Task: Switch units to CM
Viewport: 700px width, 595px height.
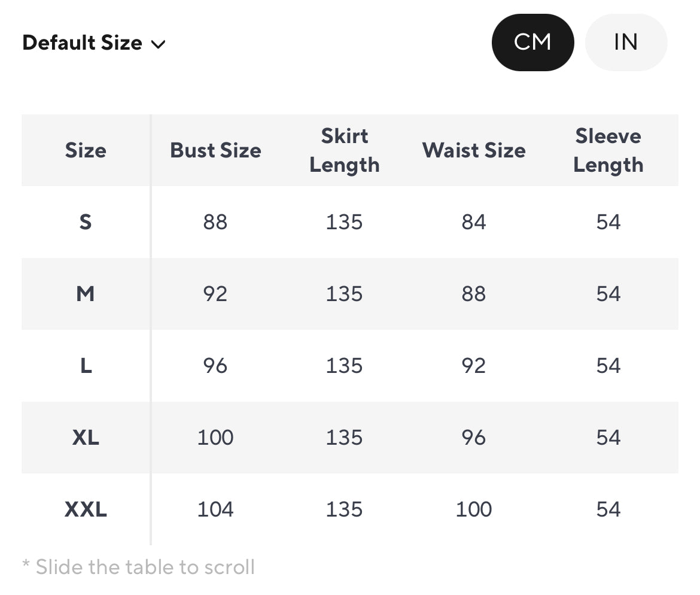Action: [x=532, y=42]
